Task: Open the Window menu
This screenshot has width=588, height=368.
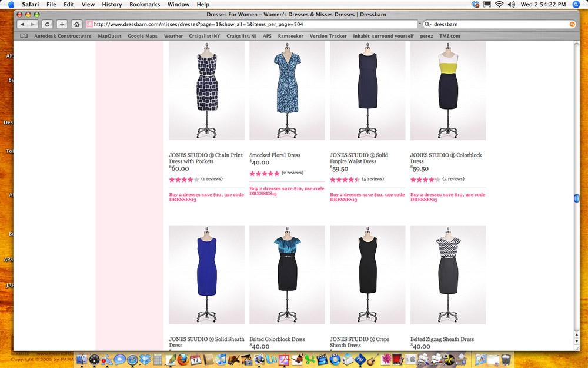Action: pyautogui.click(x=178, y=5)
